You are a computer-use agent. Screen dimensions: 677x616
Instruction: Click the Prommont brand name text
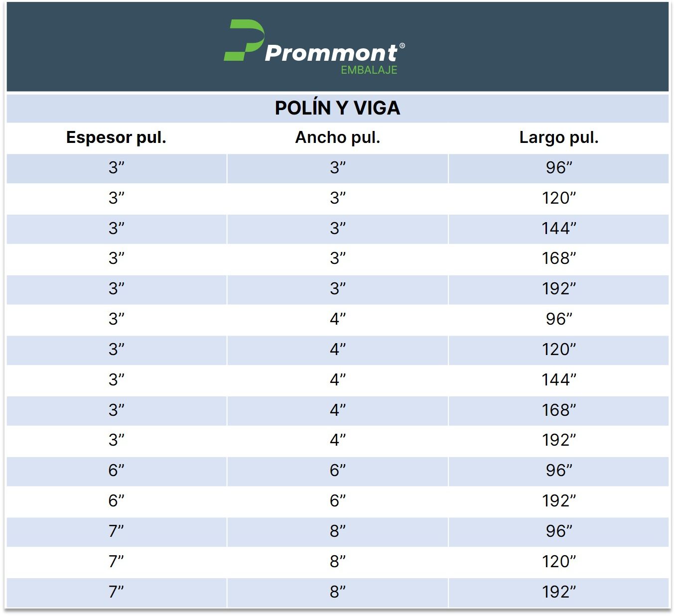coord(331,53)
